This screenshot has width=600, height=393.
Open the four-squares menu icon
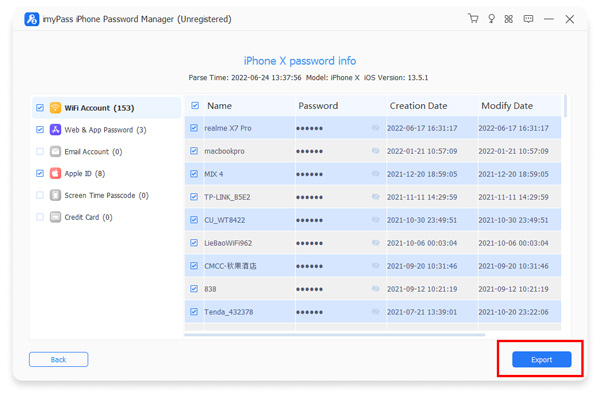click(509, 19)
